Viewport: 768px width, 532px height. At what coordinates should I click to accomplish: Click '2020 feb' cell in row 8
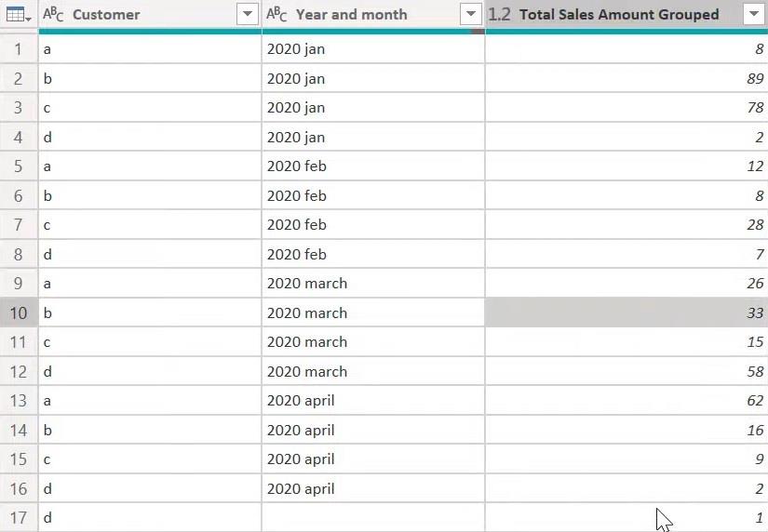pyautogui.click(x=373, y=254)
